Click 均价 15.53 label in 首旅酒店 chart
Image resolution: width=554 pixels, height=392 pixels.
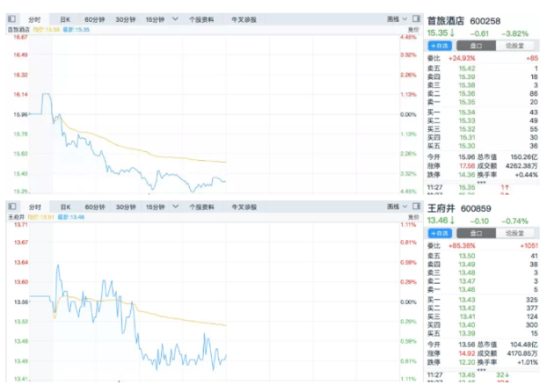pyautogui.click(x=47, y=30)
